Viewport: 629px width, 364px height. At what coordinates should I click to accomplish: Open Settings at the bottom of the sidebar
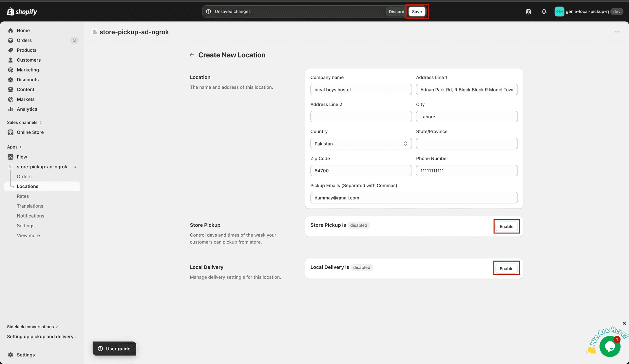point(25,355)
